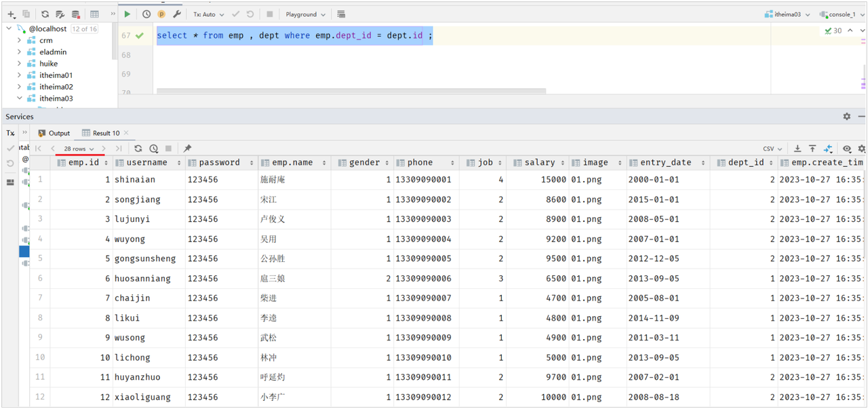
Task: Open the result grid settings gear
Action: coord(862,149)
